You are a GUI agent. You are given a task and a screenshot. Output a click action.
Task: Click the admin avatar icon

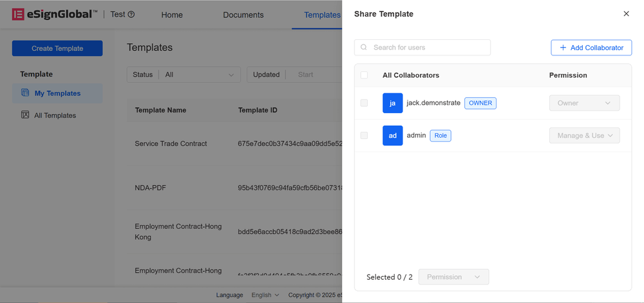[392, 135]
